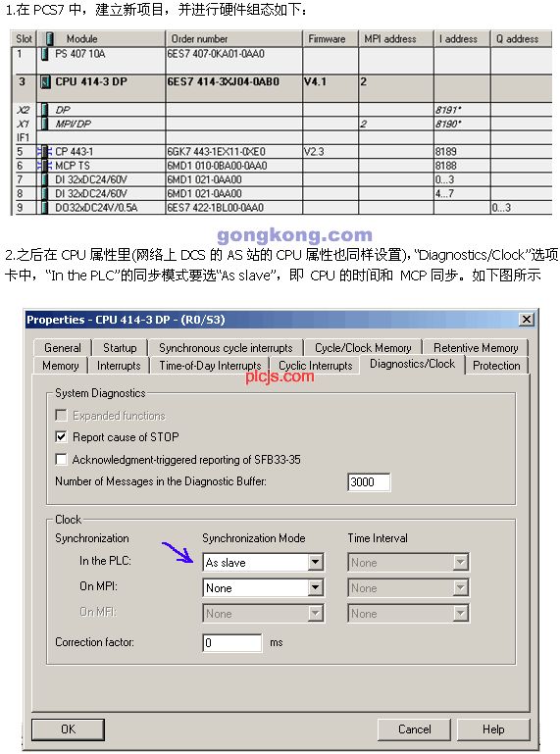560x754 pixels.
Task: Open the On MPI synchronization mode dropdown
Action: (x=315, y=587)
